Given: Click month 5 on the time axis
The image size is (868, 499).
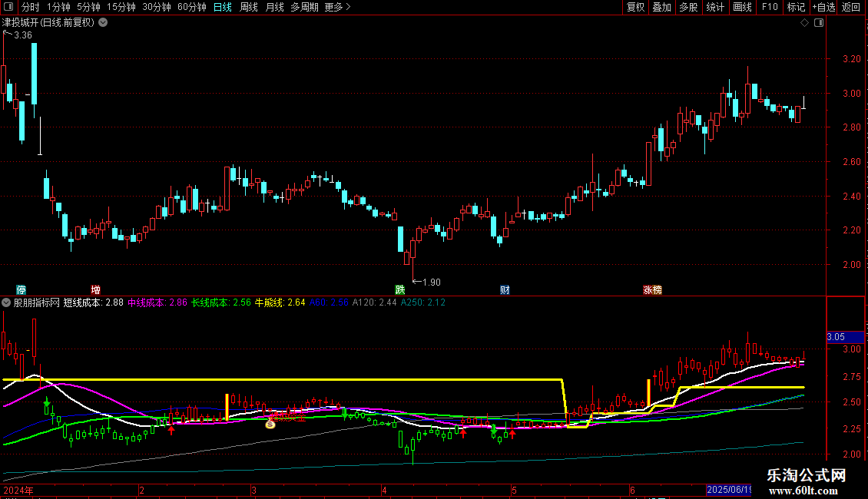Looking at the screenshot, I should pyautogui.click(x=514, y=491).
